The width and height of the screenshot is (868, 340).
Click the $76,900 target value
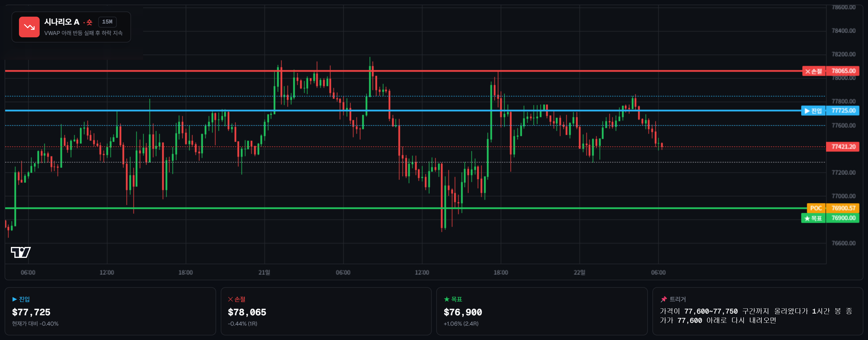pyautogui.click(x=463, y=312)
